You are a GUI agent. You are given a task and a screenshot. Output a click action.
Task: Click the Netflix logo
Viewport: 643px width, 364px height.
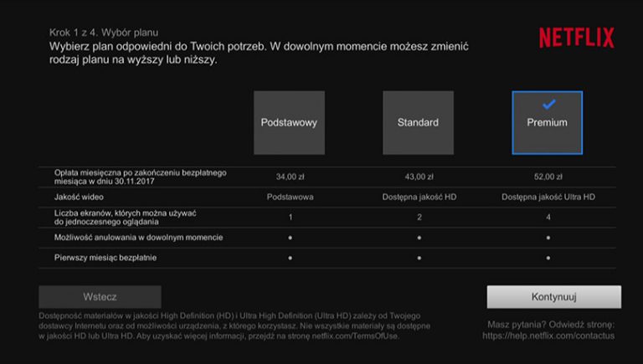tap(576, 38)
